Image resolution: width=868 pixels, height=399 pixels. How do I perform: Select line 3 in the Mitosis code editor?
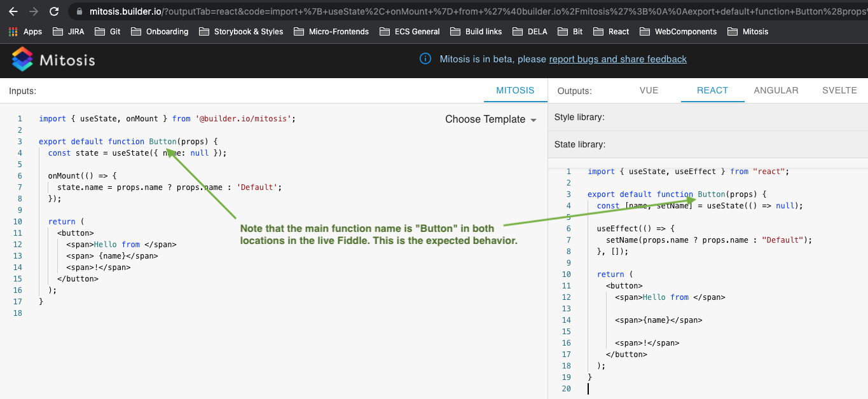click(127, 141)
